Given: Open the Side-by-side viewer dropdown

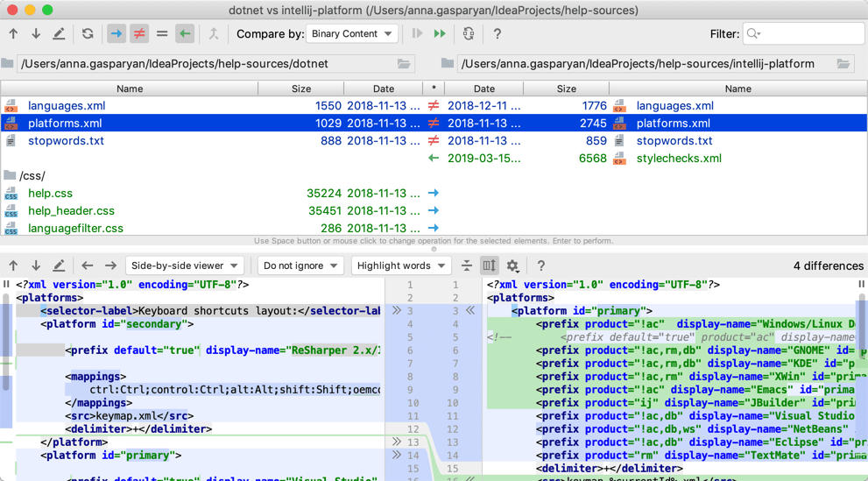Looking at the screenshot, I should coord(185,265).
